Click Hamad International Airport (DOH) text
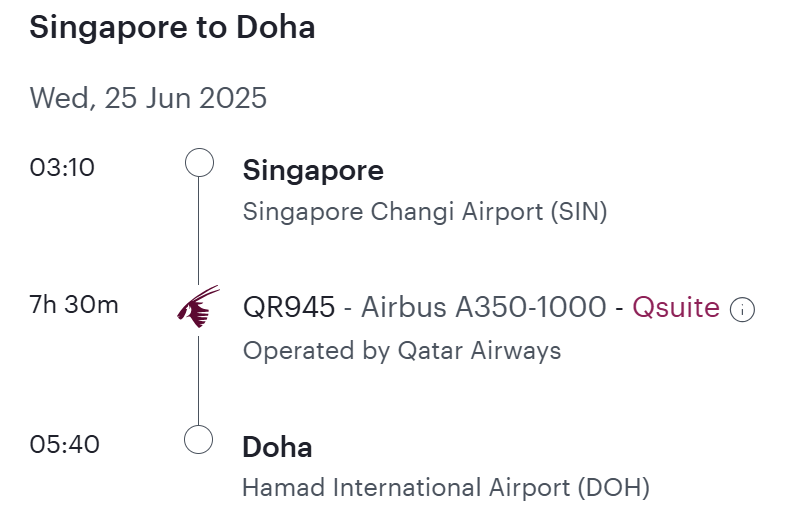 (x=446, y=488)
